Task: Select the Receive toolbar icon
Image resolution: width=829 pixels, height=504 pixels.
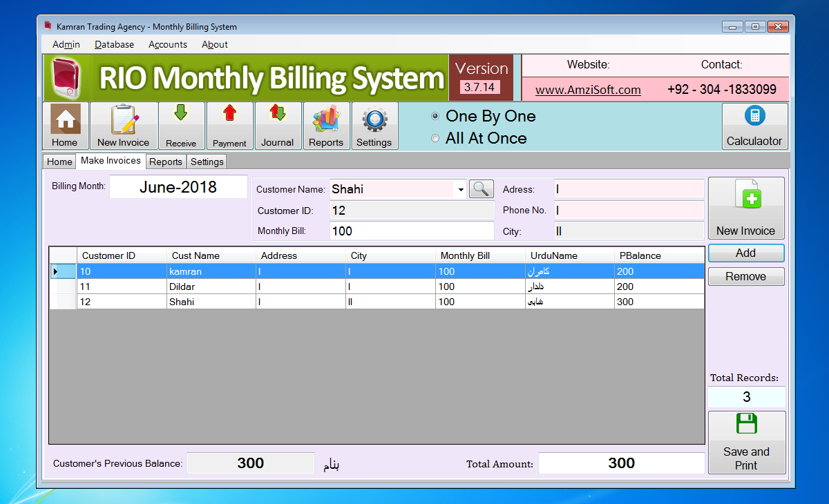Action: coord(181,124)
